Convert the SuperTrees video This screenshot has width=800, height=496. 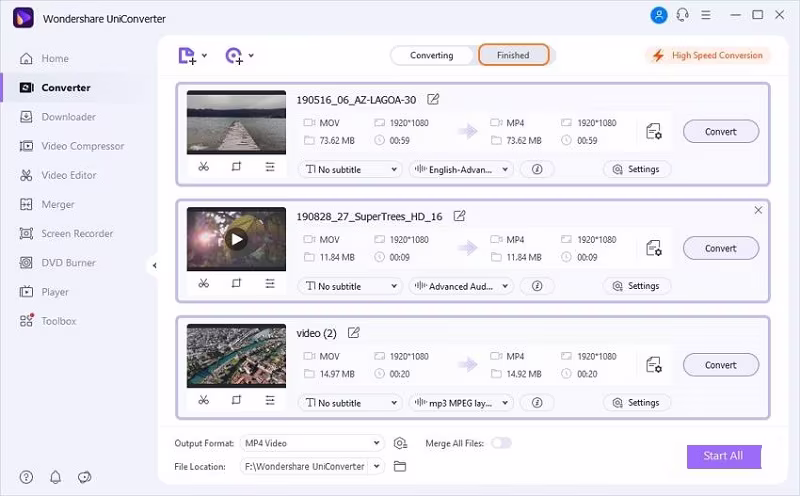coord(721,249)
